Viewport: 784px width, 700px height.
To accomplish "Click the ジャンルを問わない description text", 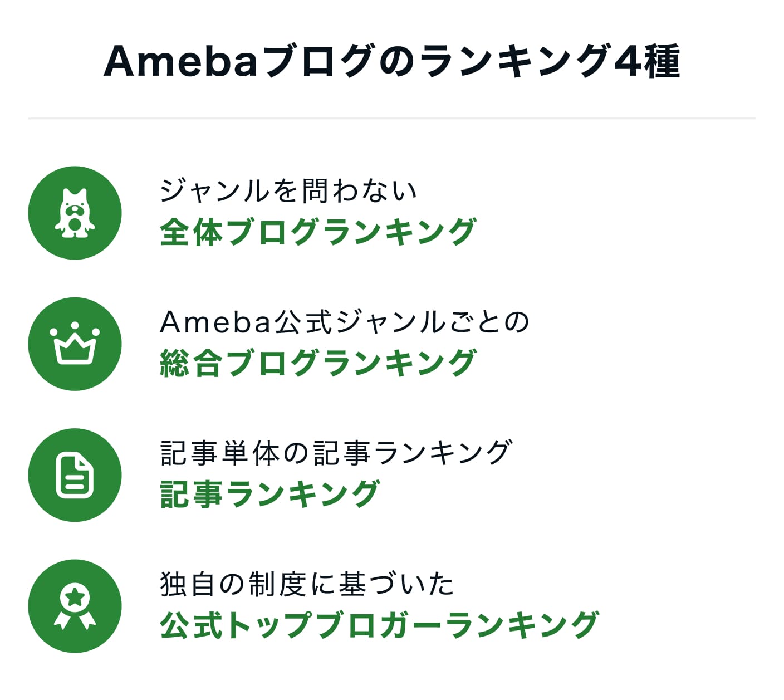I will pyautogui.click(x=288, y=190).
